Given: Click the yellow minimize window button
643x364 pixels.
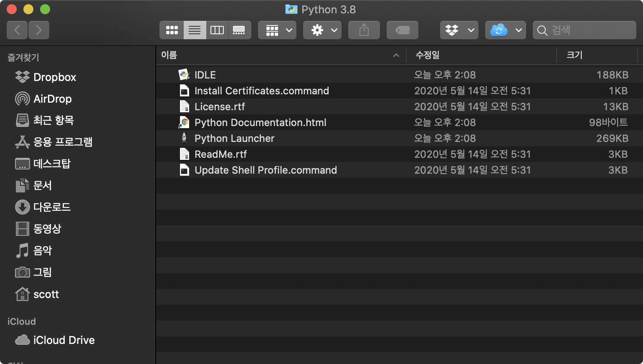Looking at the screenshot, I should tap(28, 9).
